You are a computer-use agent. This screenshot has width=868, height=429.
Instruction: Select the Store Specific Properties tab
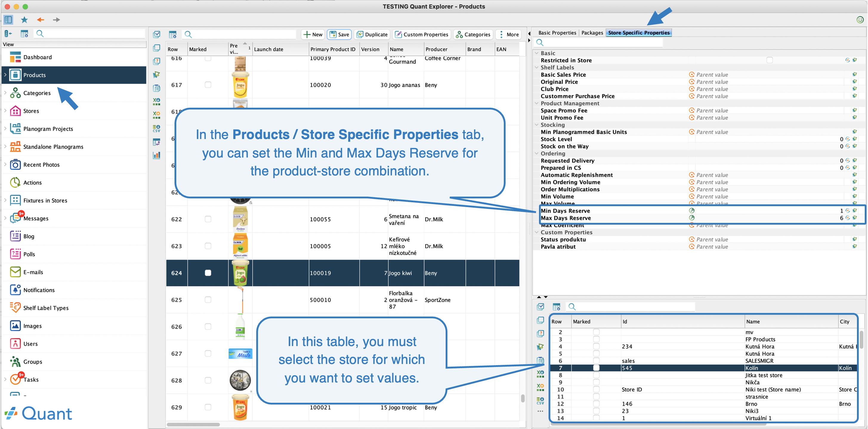click(639, 33)
